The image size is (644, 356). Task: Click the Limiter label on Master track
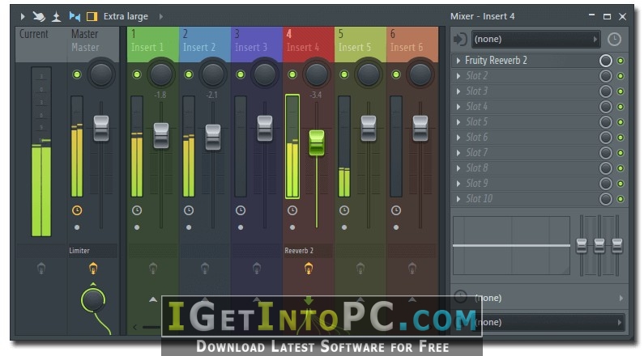coord(79,251)
